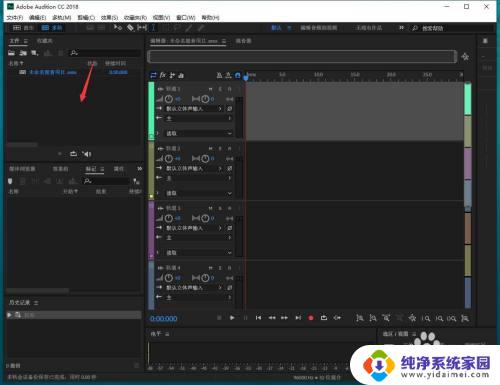Mute track 1 with its M button

point(210,89)
